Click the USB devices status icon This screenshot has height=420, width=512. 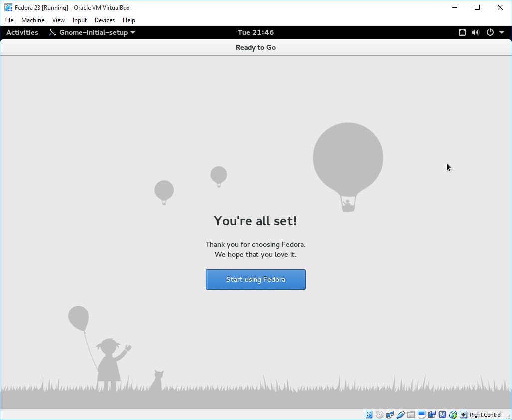(400, 415)
